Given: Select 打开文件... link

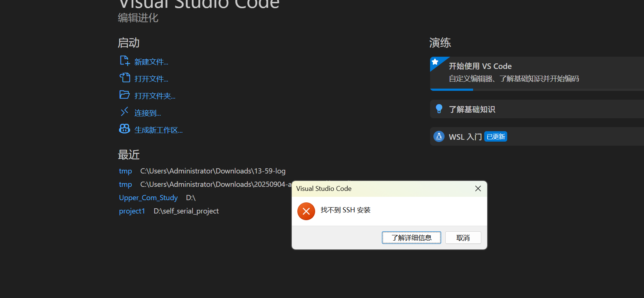Looking at the screenshot, I should click(x=151, y=79).
